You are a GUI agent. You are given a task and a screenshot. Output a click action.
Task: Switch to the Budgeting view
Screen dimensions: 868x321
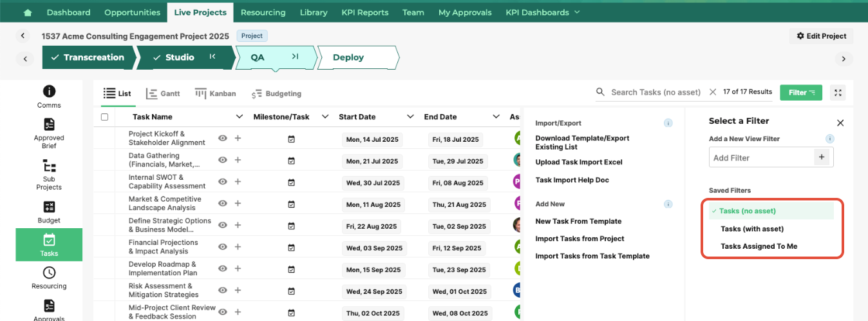coord(276,93)
